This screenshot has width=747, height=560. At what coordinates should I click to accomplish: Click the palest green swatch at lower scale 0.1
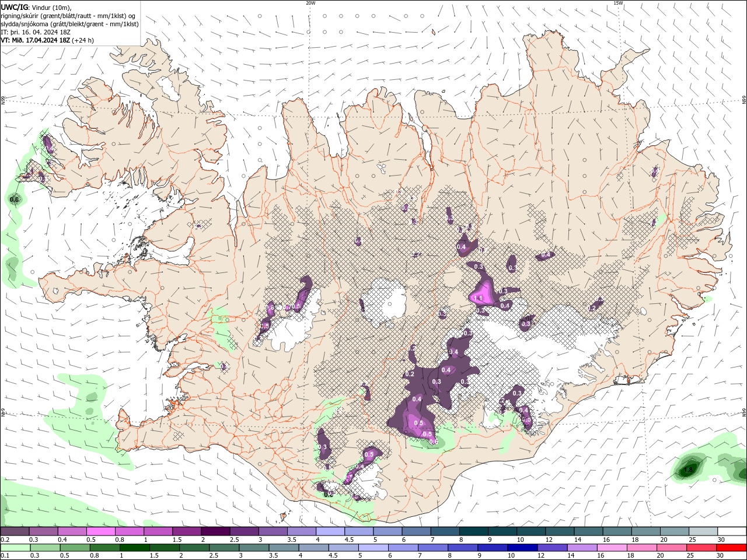click(x=16, y=548)
